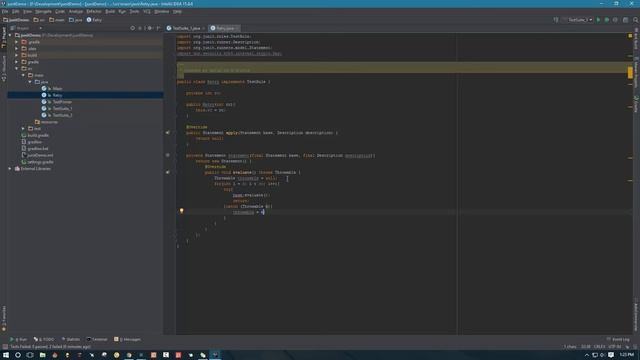Show hidden system tray icons
This screenshot has height=360, width=640.
coord(587,355)
